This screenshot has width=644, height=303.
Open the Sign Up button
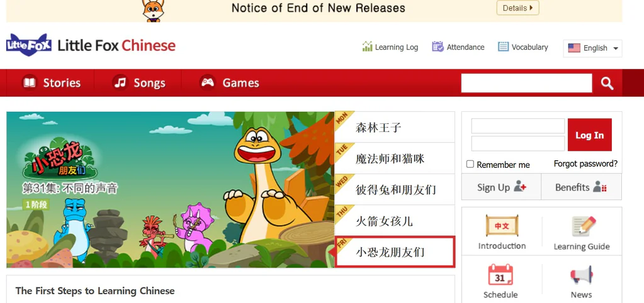tap(502, 187)
